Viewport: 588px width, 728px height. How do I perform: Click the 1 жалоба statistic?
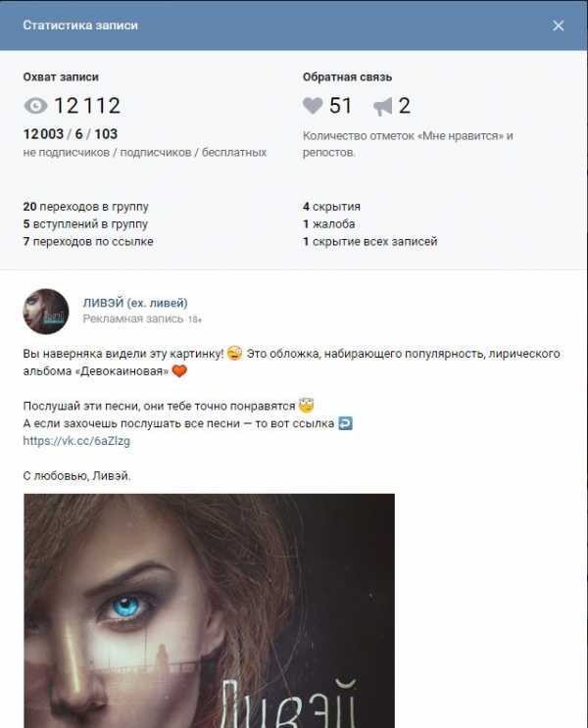329,224
